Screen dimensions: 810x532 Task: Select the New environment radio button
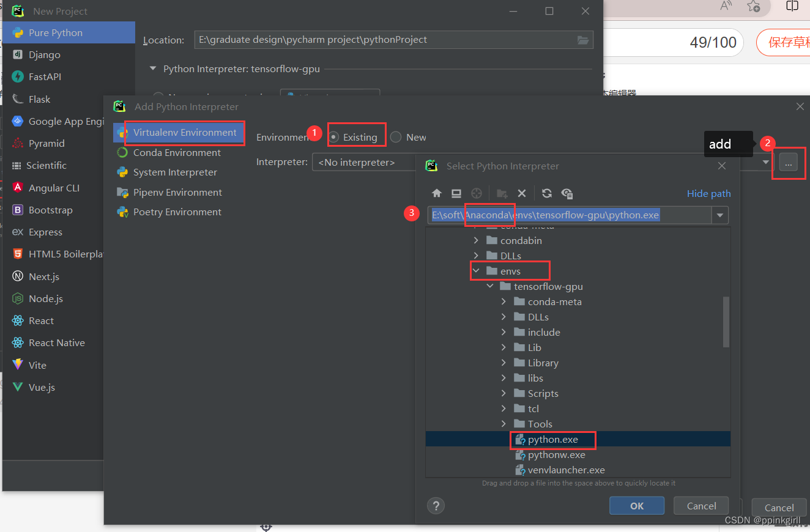pos(396,137)
